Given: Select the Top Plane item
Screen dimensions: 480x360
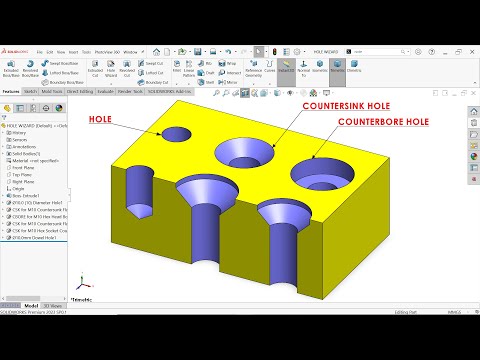Looking at the screenshot, I should [x=19, y=175].
